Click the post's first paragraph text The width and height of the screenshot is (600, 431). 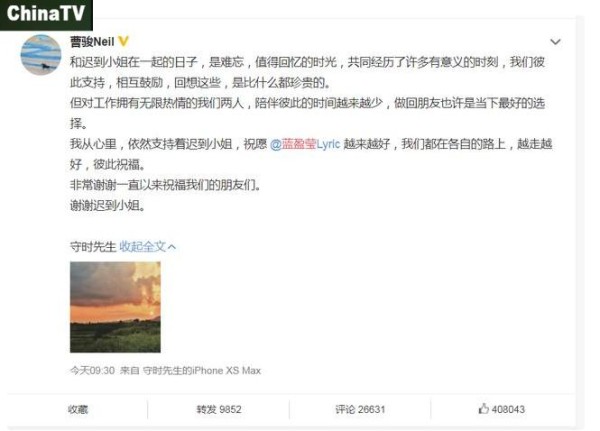(307, 72)
